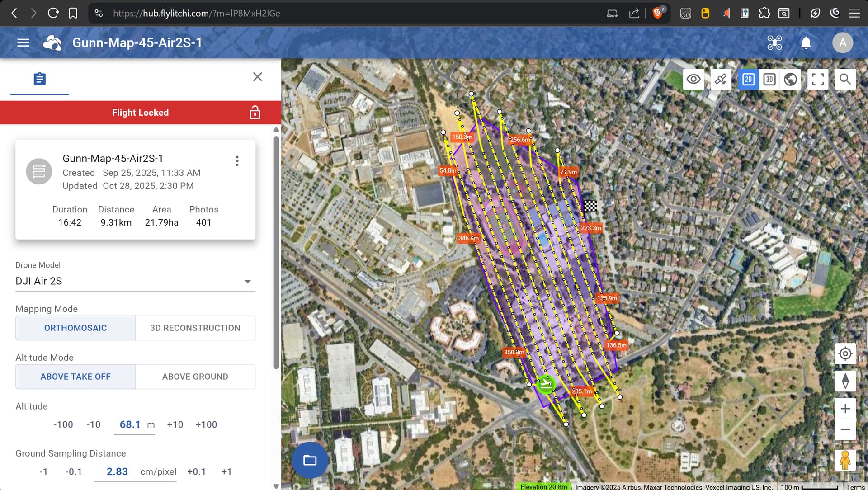
Task: Open the hamburger navigation menu
Action: [23, 42]
